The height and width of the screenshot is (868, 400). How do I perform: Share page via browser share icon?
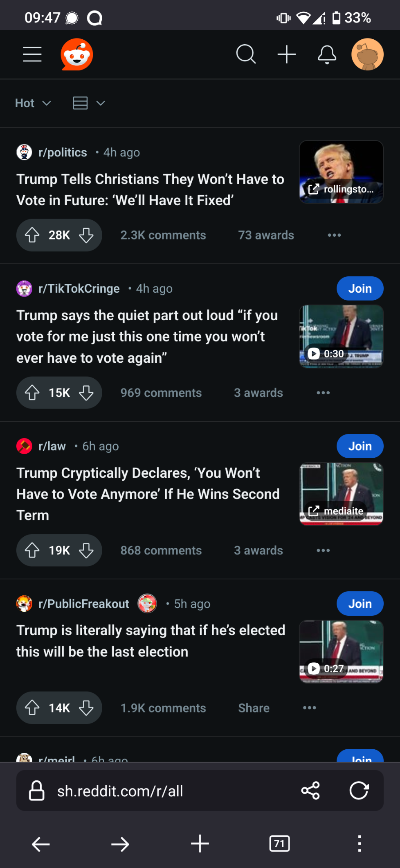coord(310,790)
